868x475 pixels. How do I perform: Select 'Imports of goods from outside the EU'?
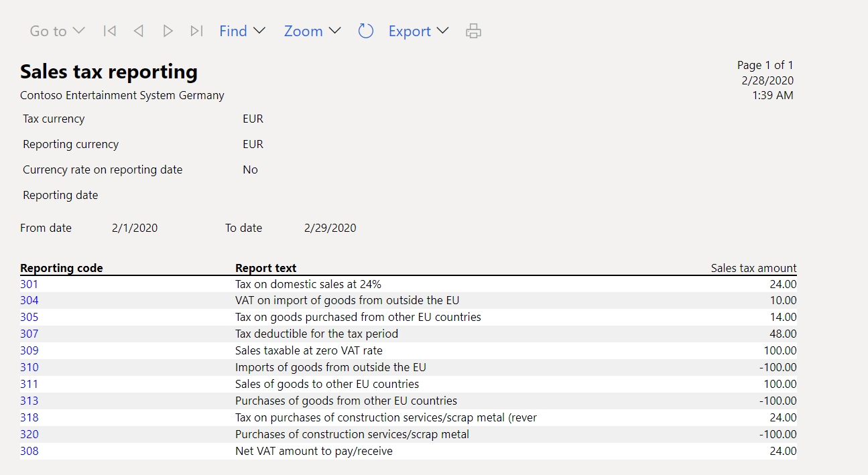tap(330, 367)
